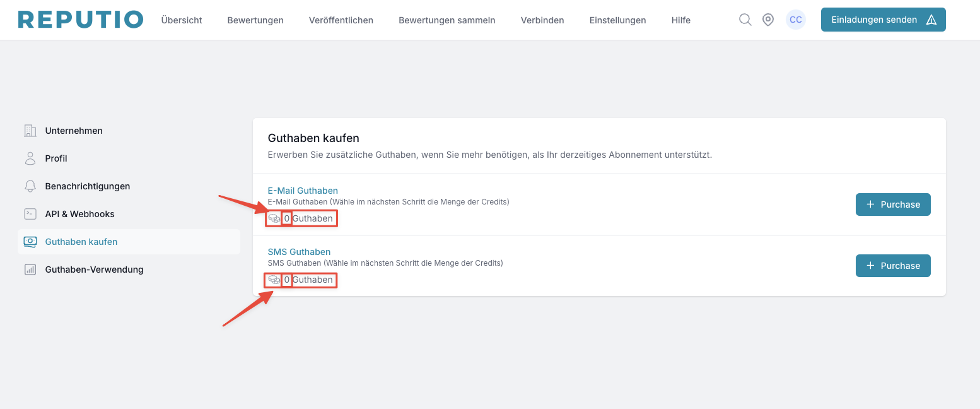Open the CC user avatar menu

click(796, 20)
